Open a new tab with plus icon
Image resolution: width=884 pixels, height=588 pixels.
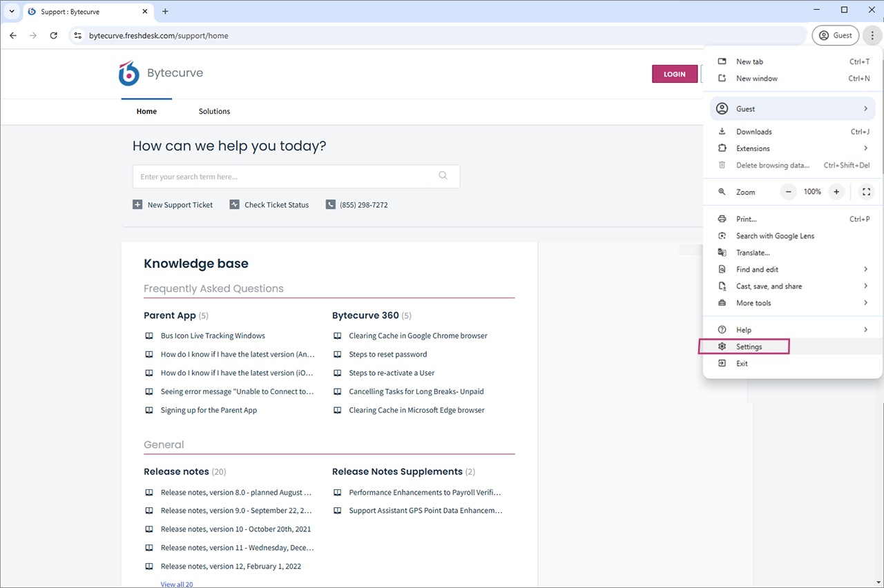tap(165, 11)
